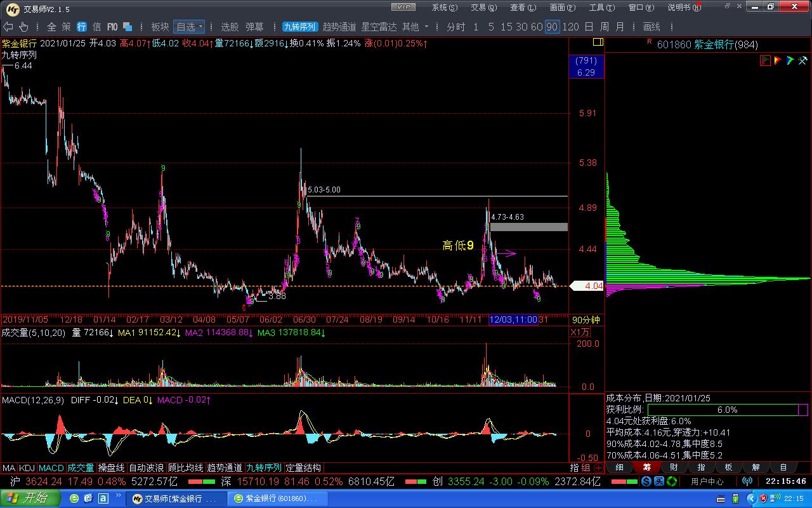
Task: Click the 全 toolbar icon
Action: coord(51,27)
